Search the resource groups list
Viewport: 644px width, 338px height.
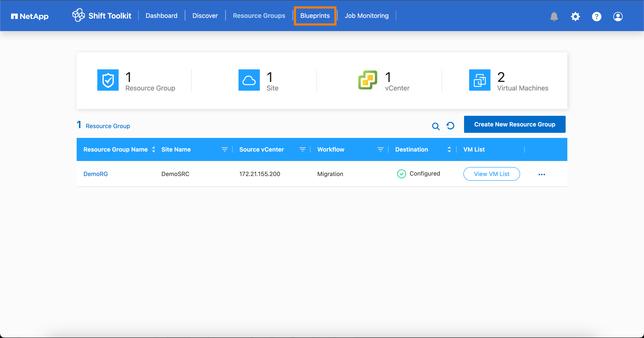[x=436, y=126]
